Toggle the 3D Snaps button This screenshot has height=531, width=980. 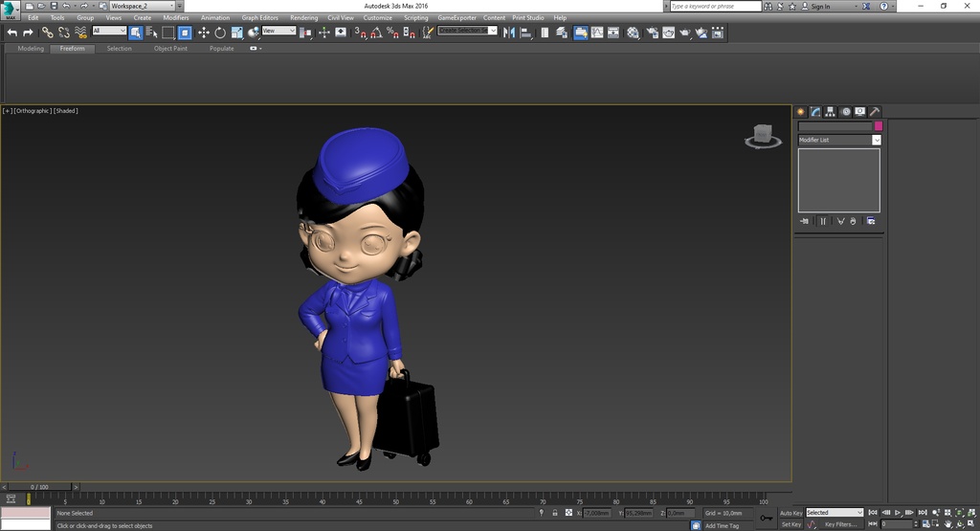pyautogui.click(x=361, y=33)
